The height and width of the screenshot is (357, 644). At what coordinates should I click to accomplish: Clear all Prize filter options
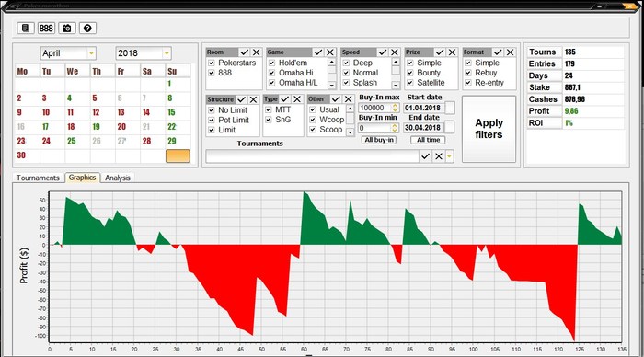pos(453,52)
